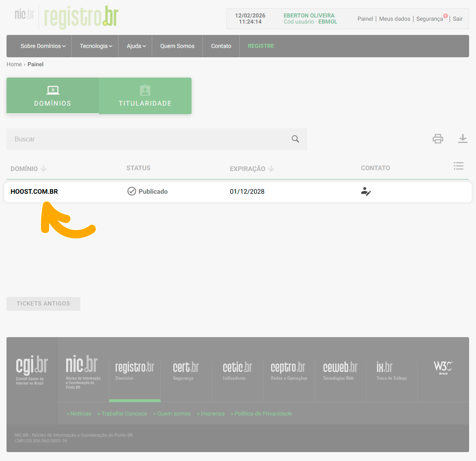Click the search magnifier icon

(x=295, y=139)
